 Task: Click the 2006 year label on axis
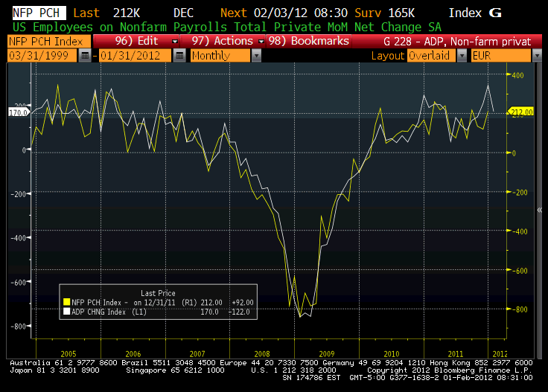[133, 354]
